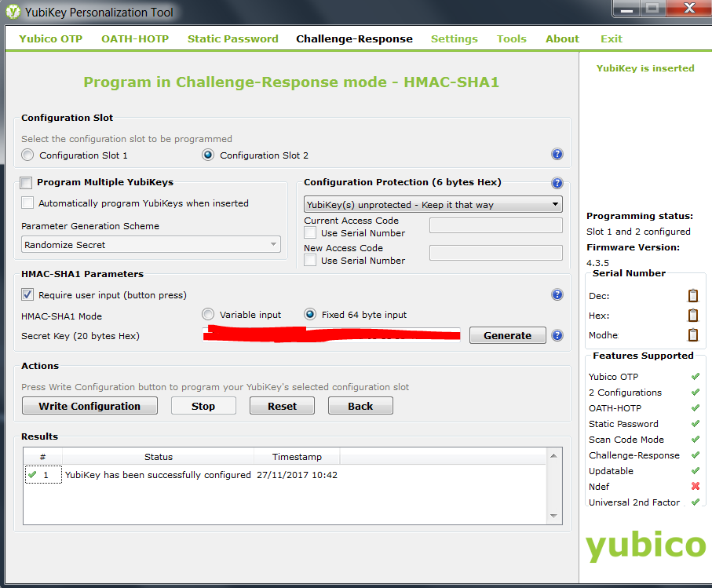Select the Challenge-Response tab
This screenshot has height=588, width=712.
[x=354, y=38]
